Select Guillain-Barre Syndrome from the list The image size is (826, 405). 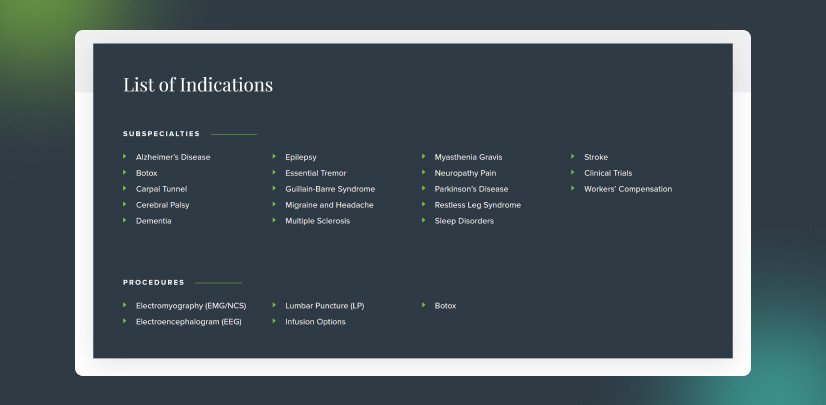(x=330, y=189)
